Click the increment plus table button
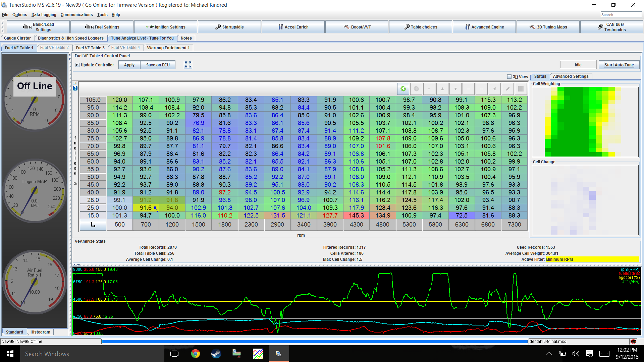The width and height of the screenshot is (644, 362). pos(481,89)
